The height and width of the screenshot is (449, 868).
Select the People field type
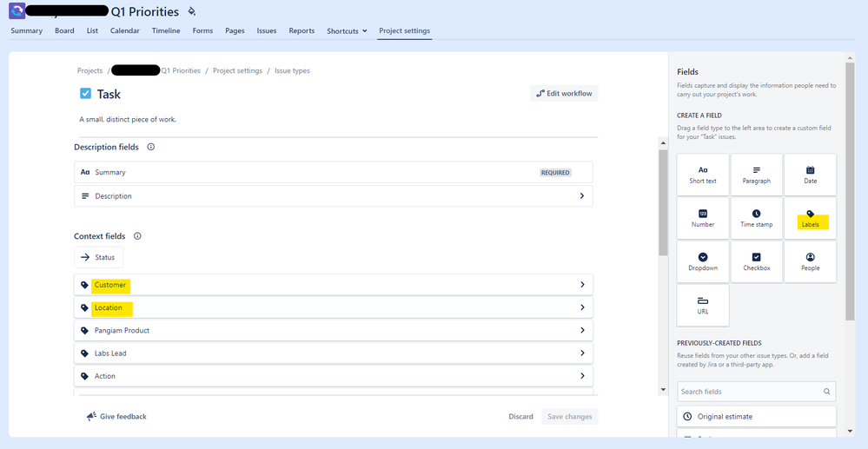coord(811,262)
